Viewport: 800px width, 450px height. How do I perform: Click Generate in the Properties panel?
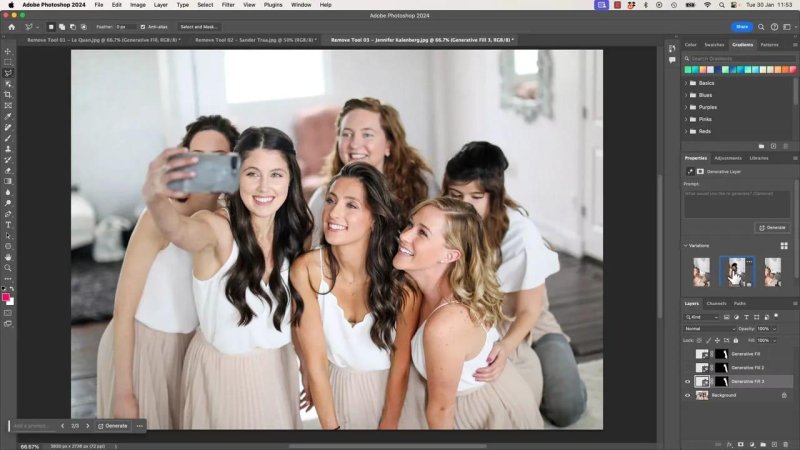(772, 228)
